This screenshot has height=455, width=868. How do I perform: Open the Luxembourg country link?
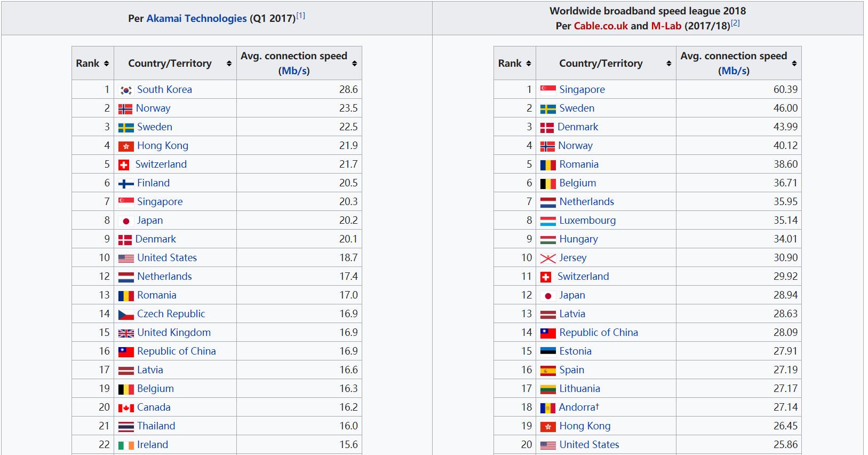pos(587,220)
